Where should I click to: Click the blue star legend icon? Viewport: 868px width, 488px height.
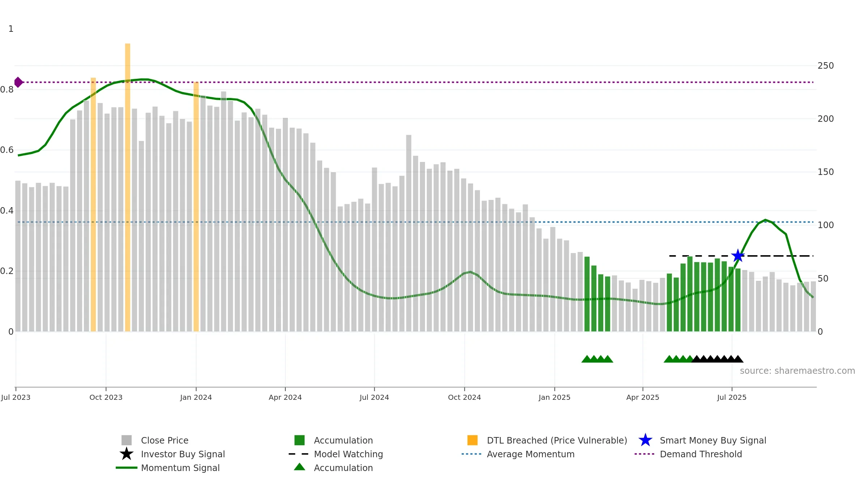pyautogui.click(x=645, y=440)
